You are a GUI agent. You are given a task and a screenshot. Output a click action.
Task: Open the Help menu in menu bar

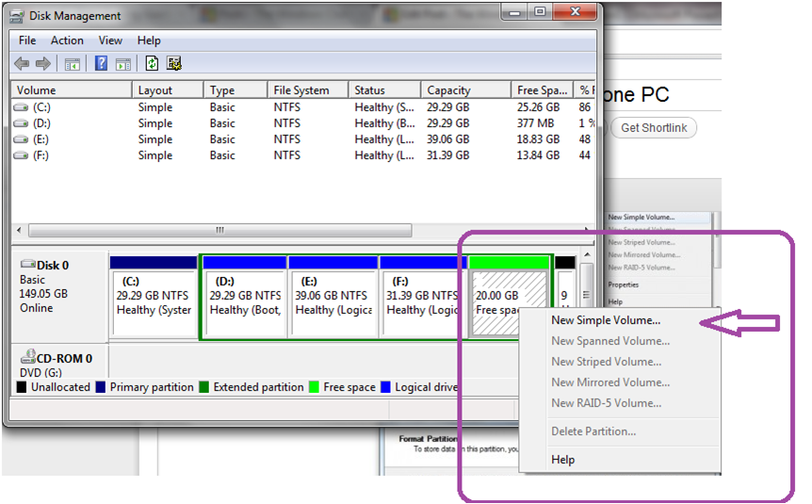point(149,41)
